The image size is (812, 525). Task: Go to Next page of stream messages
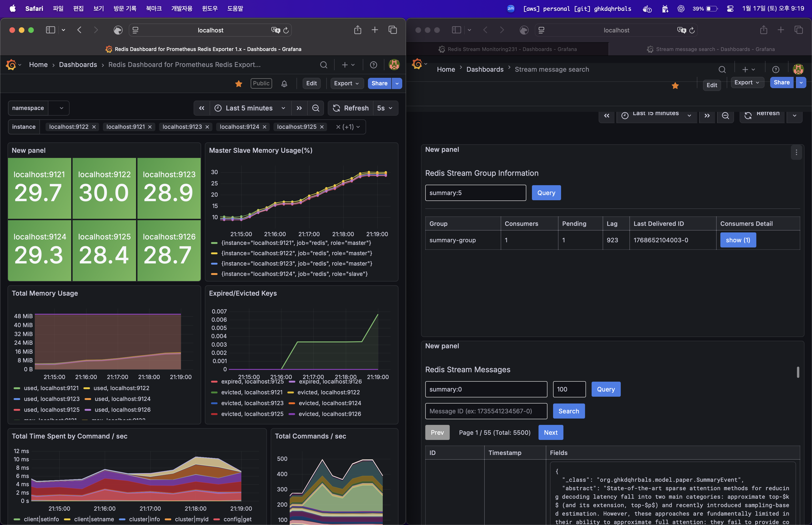[550, 432]
